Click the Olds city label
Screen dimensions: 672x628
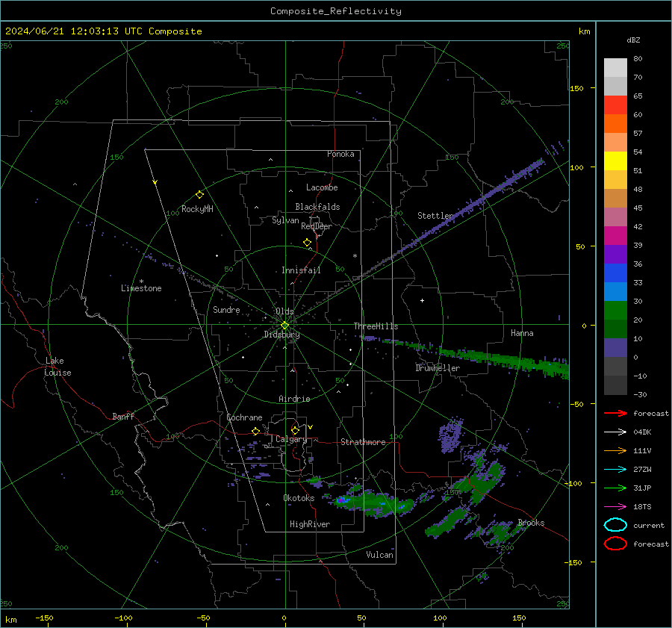pyautogui.click(x=284, y=311)
